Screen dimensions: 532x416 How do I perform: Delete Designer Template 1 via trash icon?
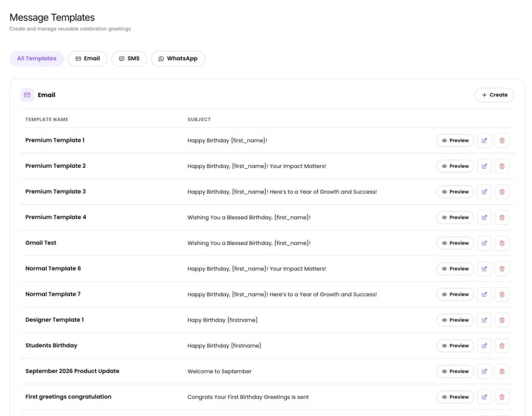[502, 320]
